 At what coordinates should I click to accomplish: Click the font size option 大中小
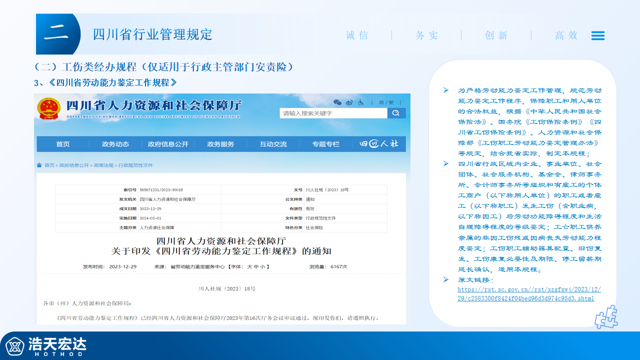point(256,267)
